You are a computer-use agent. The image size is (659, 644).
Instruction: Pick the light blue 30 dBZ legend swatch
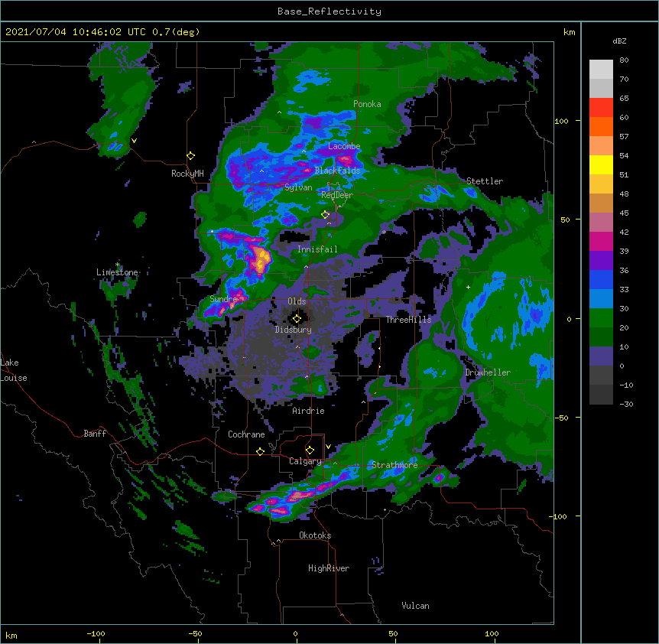[x=601, y=298]
